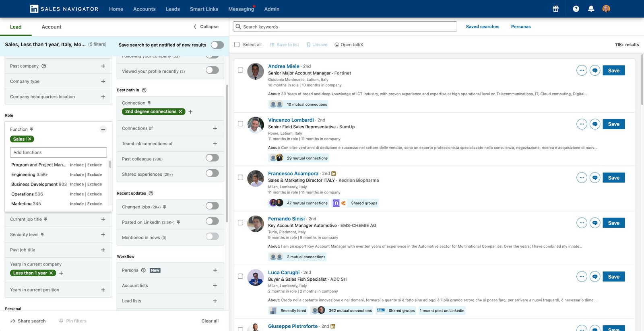Click the LinkedIn Sales Navigator logo
644x331 pixels.
(x=64, y=9)
